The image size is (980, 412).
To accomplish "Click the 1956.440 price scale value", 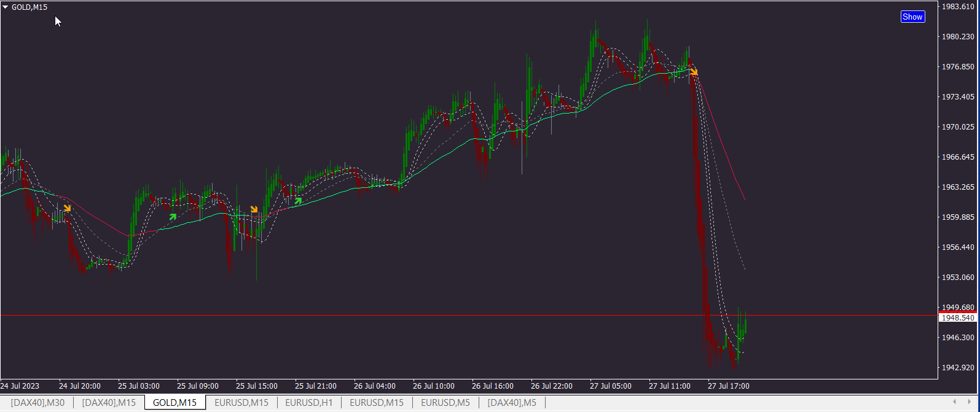I will coord(958,247).
